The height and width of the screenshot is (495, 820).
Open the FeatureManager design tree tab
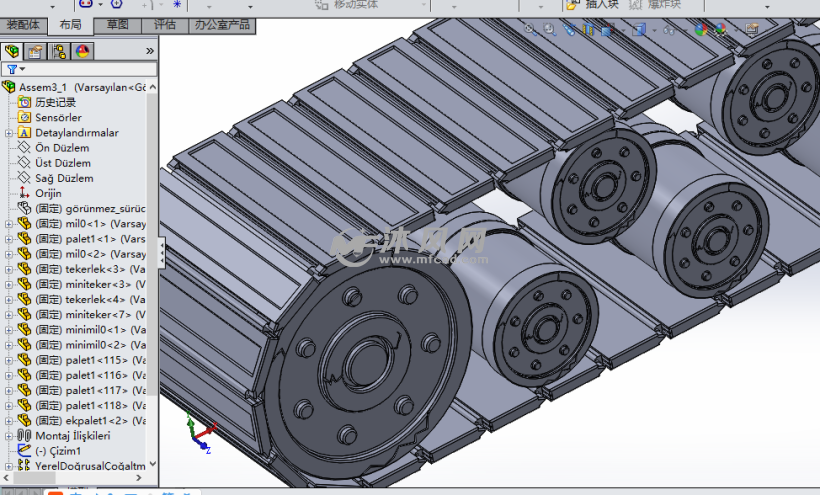(x=13, y=50)
